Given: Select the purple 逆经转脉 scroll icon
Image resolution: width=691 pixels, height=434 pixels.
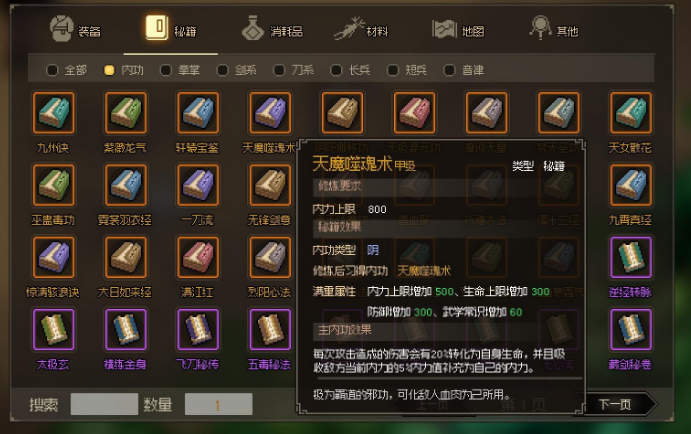Looking at the screenshot, I should coord(631,257).
